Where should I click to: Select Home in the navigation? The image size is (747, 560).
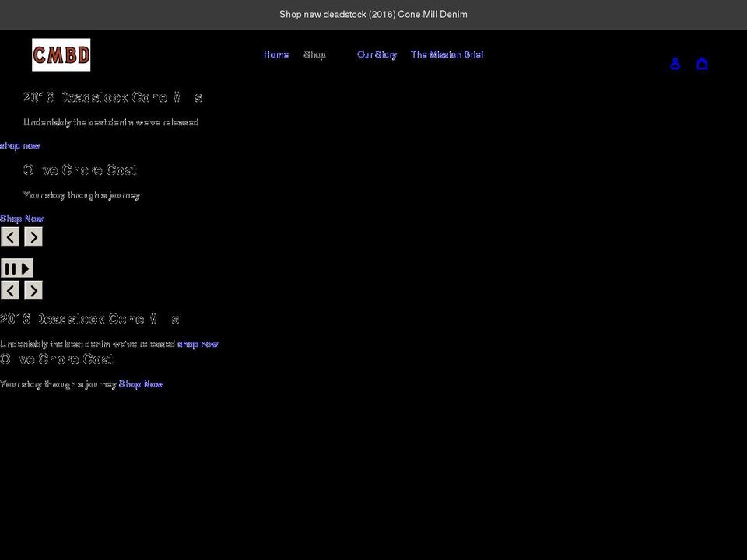(x=275, y=54)
